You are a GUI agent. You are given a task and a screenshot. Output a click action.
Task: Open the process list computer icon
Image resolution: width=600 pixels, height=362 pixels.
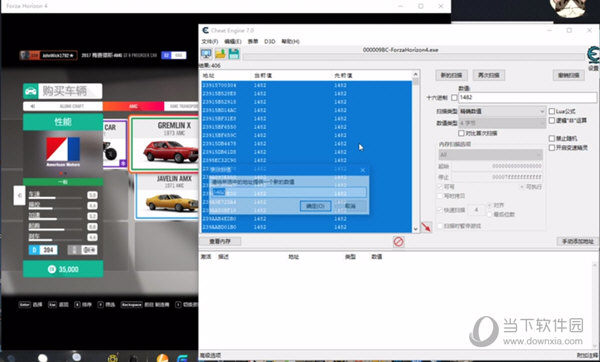pos(206,54)
